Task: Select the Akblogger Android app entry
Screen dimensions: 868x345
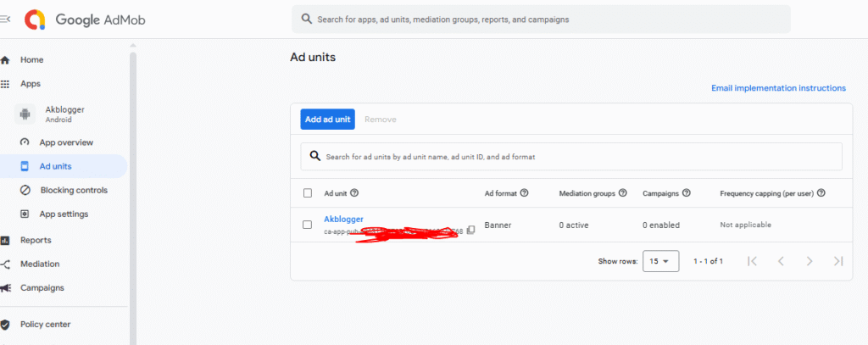Action: [64, 114]
